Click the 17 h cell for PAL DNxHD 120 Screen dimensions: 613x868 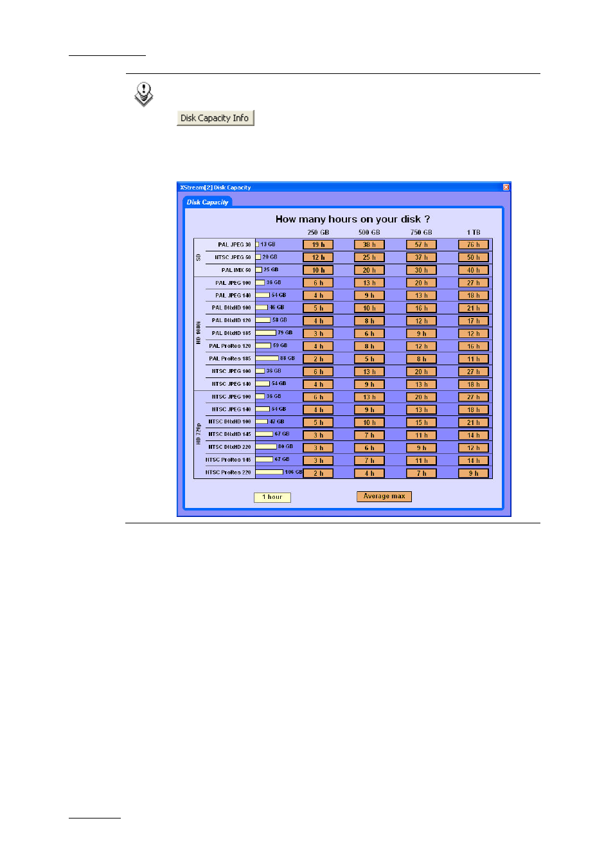tap(474, 321)
